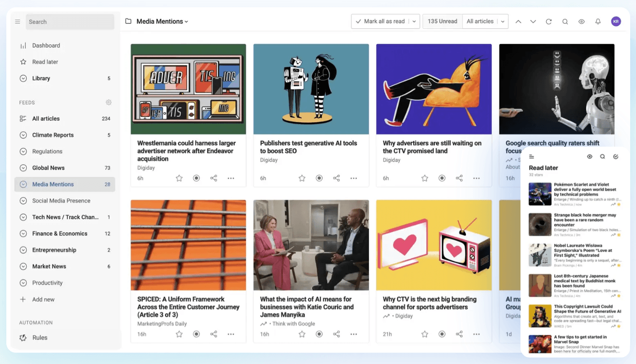The height and width of the screenshot is (364, 636).
Task: Open the Dashboard chart icon
Action: click(23, 45)
